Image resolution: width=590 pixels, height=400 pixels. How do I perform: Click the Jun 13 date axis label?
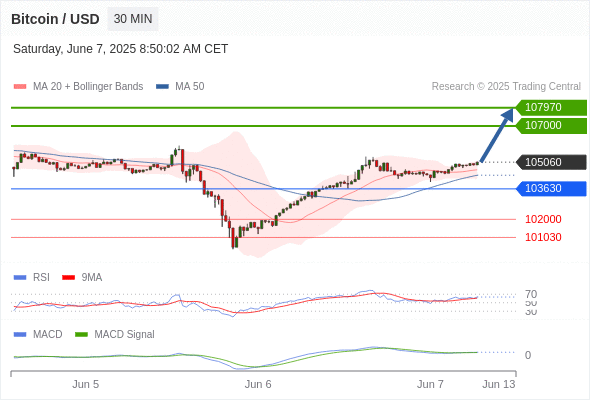coord(499,384)
